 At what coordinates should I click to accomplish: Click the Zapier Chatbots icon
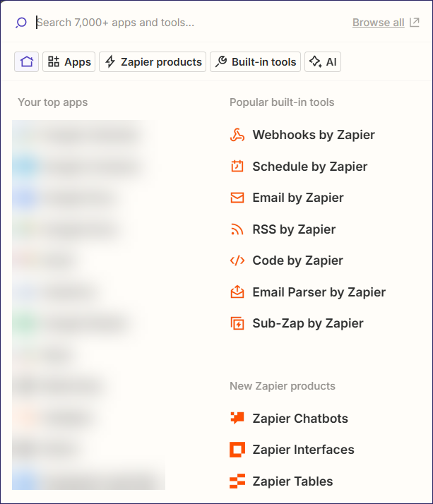coord(237,419)
